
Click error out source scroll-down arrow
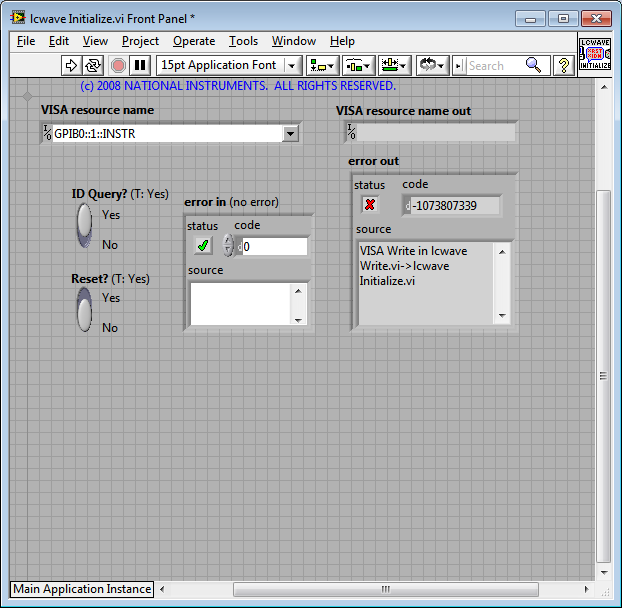tap(502, 316)
